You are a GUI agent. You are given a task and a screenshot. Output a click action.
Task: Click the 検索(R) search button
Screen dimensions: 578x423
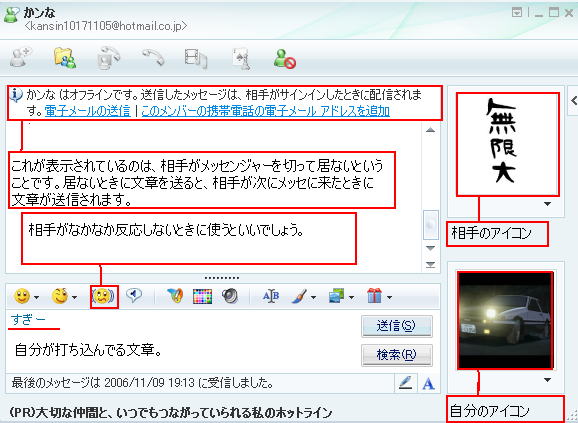[397, 355]
